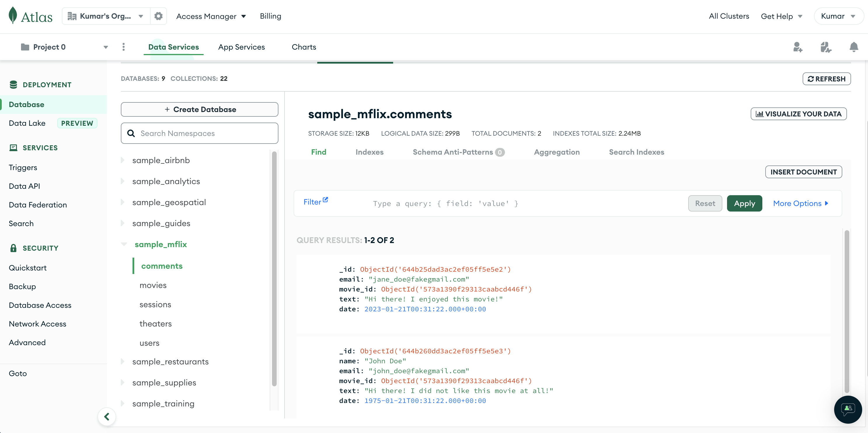Screen dimensions: 868x433
Task: Click All Clusters link
Action: point(729,16)
